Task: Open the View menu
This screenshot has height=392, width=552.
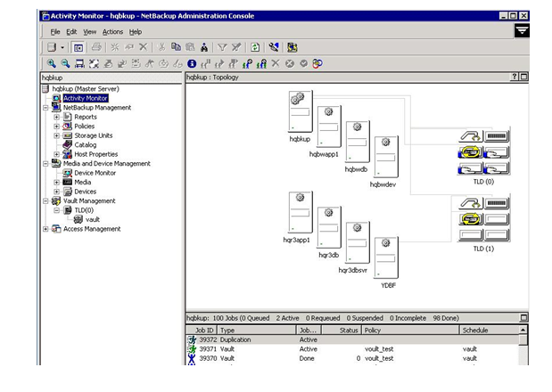Action: pos(90,32)
